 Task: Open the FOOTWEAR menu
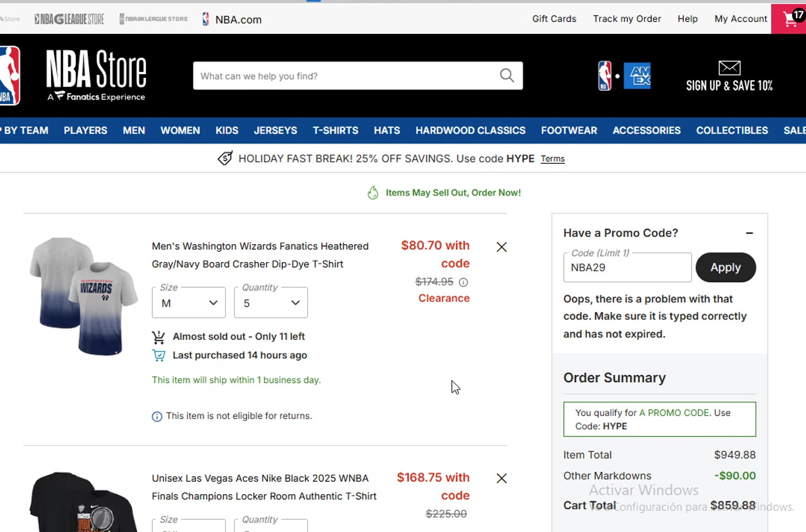pos(569,130)
